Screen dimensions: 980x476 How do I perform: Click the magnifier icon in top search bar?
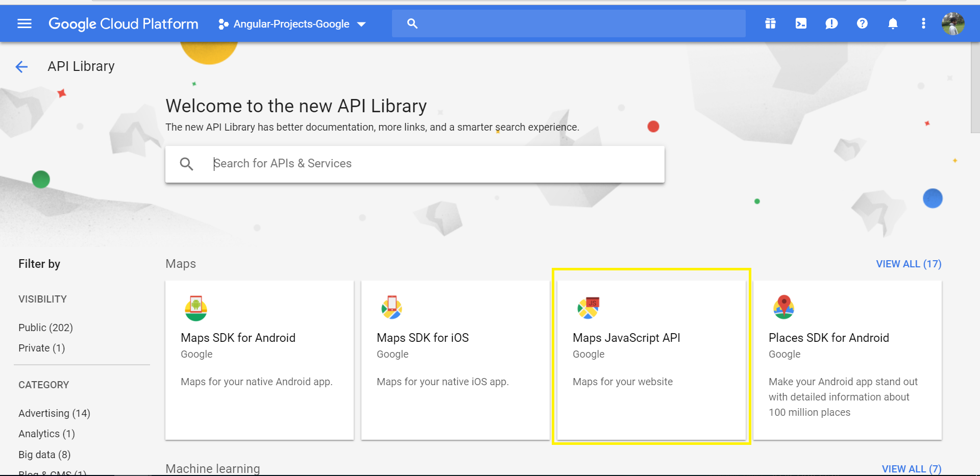coord(412,23)
